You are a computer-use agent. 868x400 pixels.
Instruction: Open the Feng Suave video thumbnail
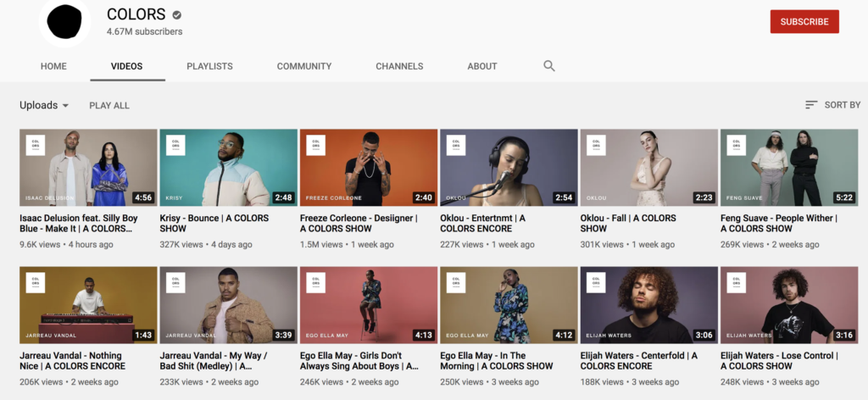(x=789, y=168)
